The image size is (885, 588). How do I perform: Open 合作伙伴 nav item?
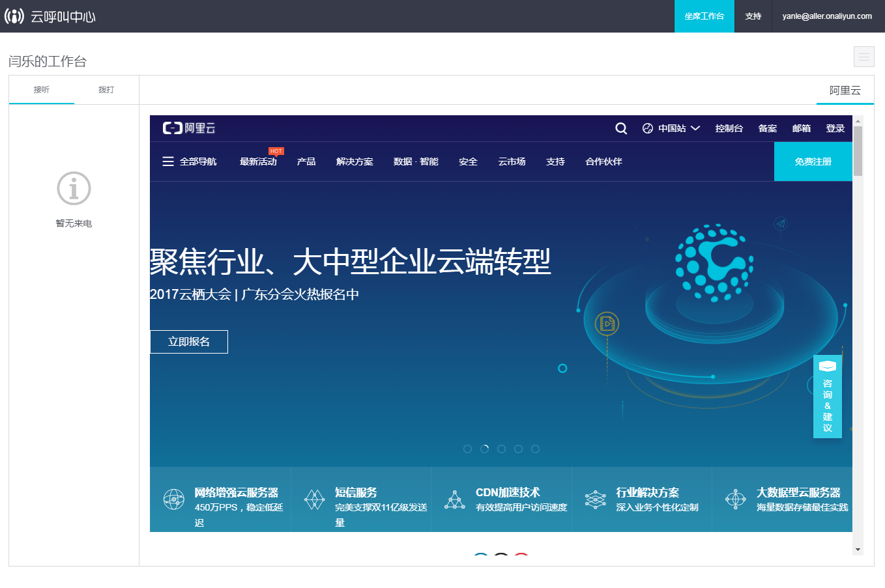603,161
